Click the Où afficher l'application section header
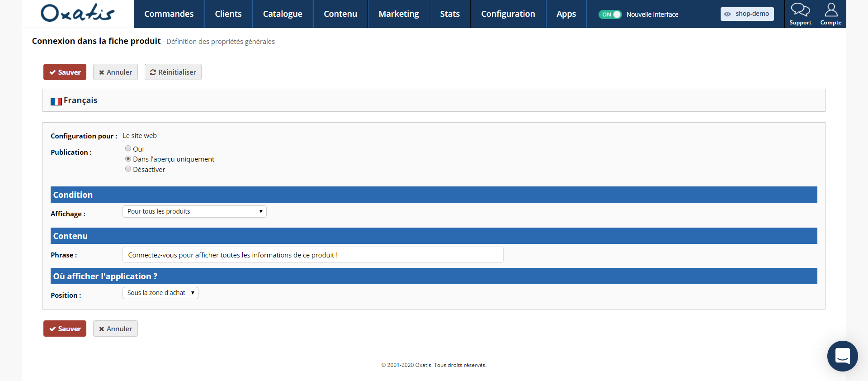868x381 pixels. [434, 276]
